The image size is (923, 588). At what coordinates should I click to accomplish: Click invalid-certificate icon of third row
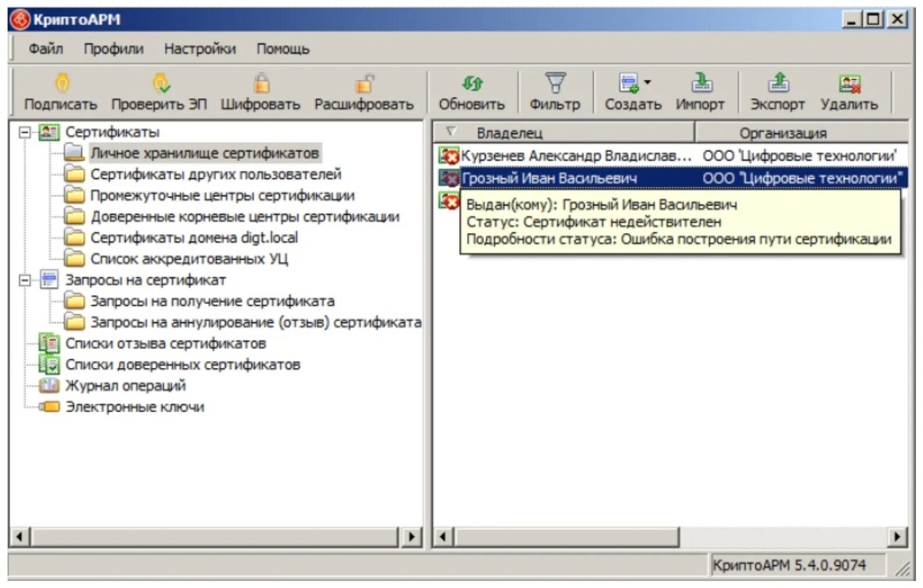click(x=449, y=201)
